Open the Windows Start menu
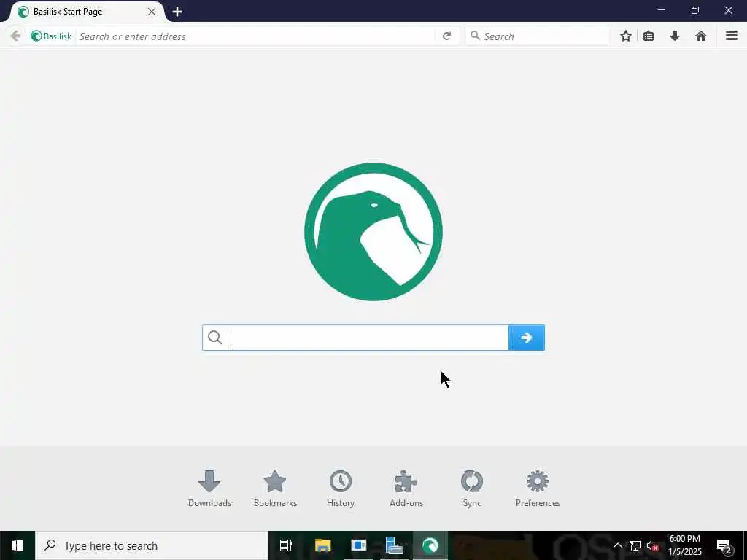Image resolution: width=747 pixels, height=560 pixels. click(x=18, y=545)
